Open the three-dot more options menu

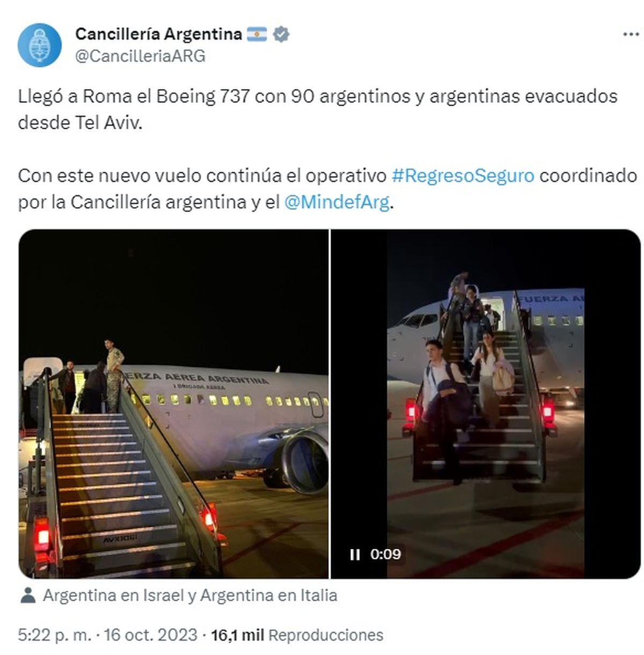(x=631, y=34)
